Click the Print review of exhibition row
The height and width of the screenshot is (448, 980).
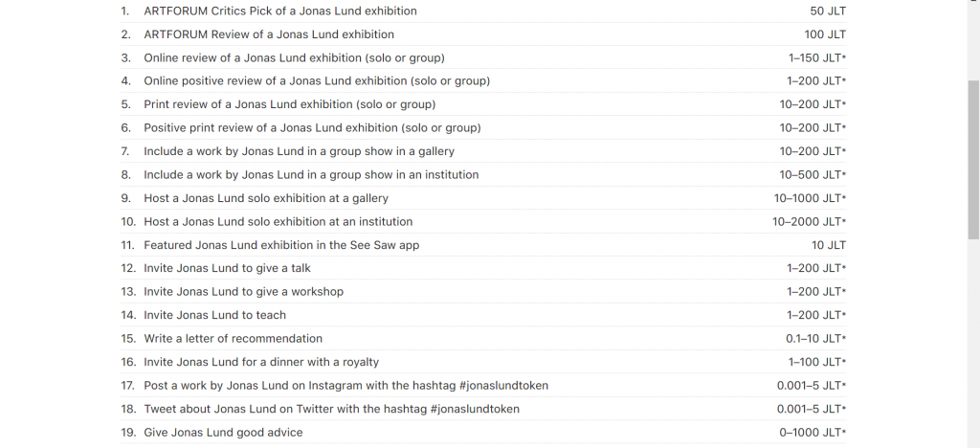click(483, 104)
